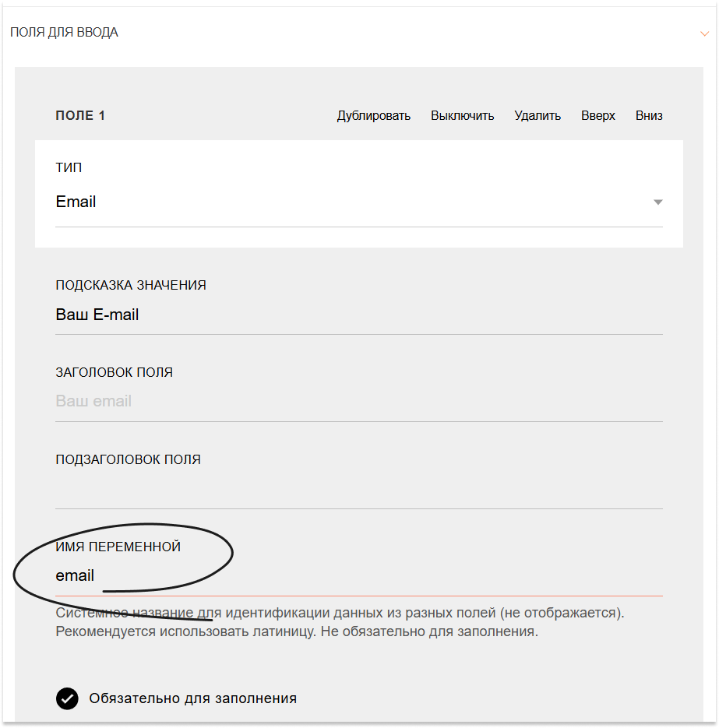Screen dimensions: 719x728
Task: Focus the empty ПОДЗАГОЛОВОК ПОЛЯ input
Action: (x=359, y=488)
